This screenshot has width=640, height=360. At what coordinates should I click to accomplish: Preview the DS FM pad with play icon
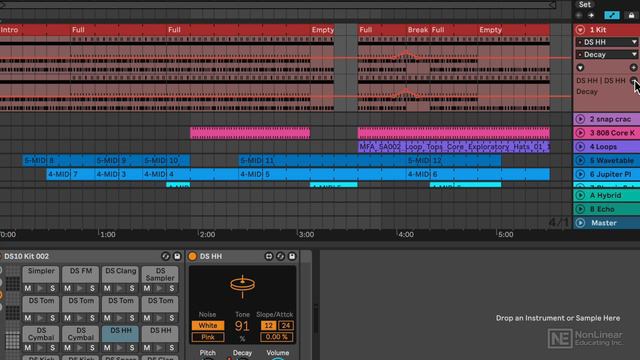(x=80, y=288)
